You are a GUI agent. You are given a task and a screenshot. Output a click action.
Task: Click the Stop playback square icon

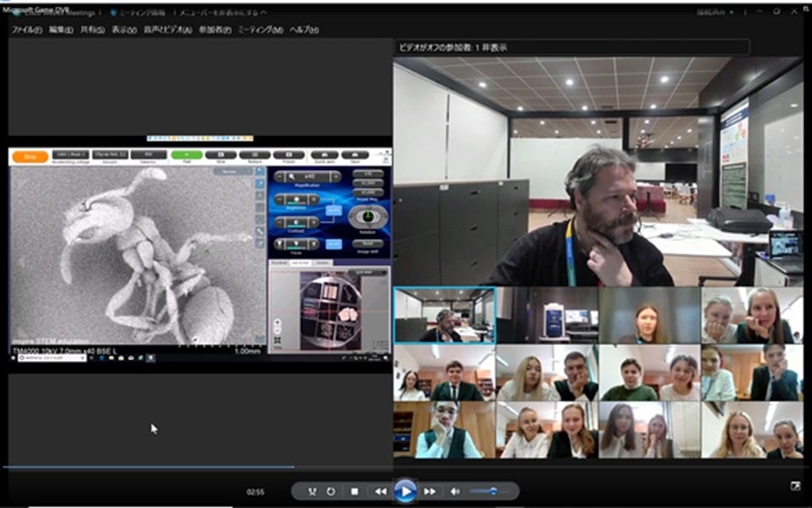pos(355,491)
